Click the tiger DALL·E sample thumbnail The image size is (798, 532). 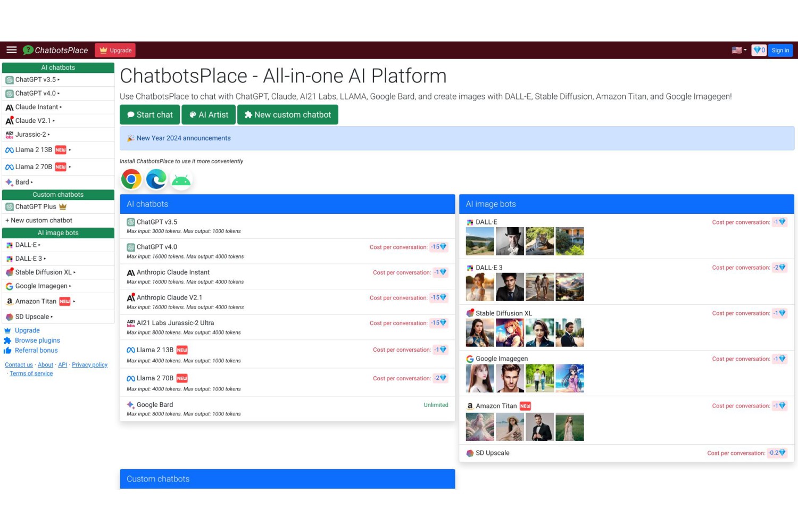coord(539,241)
